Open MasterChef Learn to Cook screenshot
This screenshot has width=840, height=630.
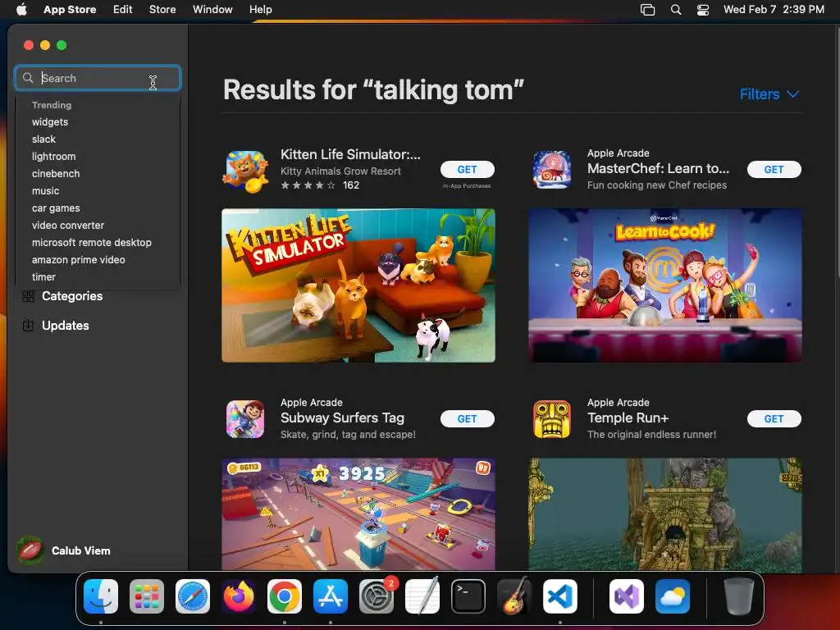point(664,285)
